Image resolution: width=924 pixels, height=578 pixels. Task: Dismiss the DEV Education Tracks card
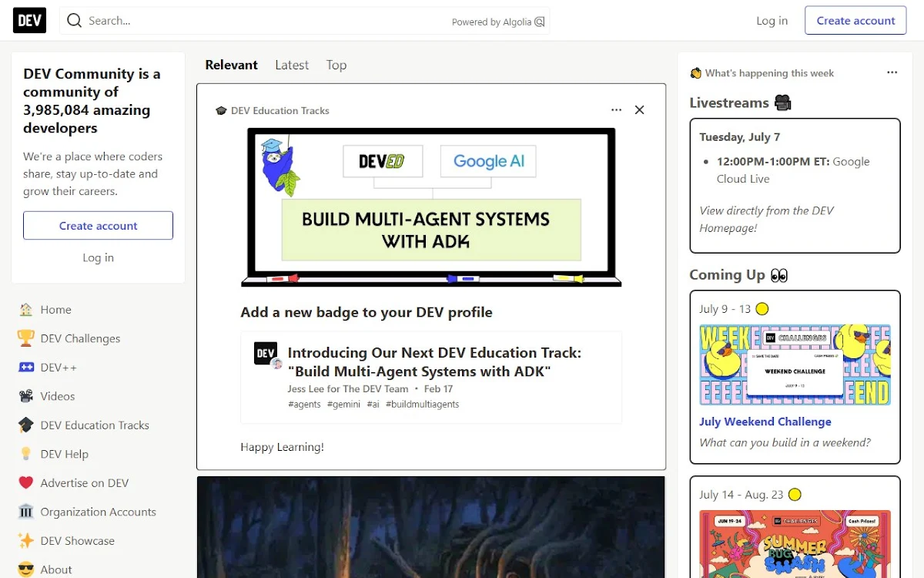(x=639, y=110)
